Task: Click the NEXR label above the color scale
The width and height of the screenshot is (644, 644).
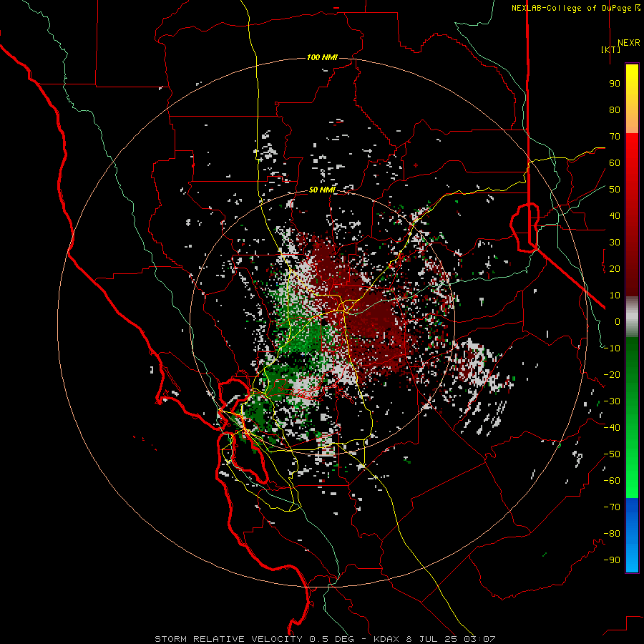Action: coord(628,43)
